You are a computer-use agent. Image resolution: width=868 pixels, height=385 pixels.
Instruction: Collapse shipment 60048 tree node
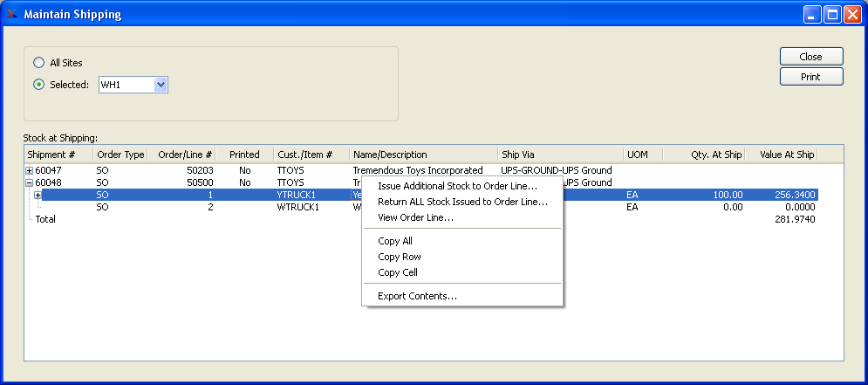click(x=29, y=183)
